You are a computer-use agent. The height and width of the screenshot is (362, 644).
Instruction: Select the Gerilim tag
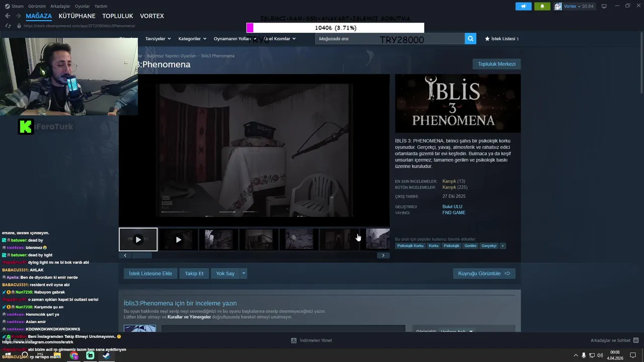[470, 246]
